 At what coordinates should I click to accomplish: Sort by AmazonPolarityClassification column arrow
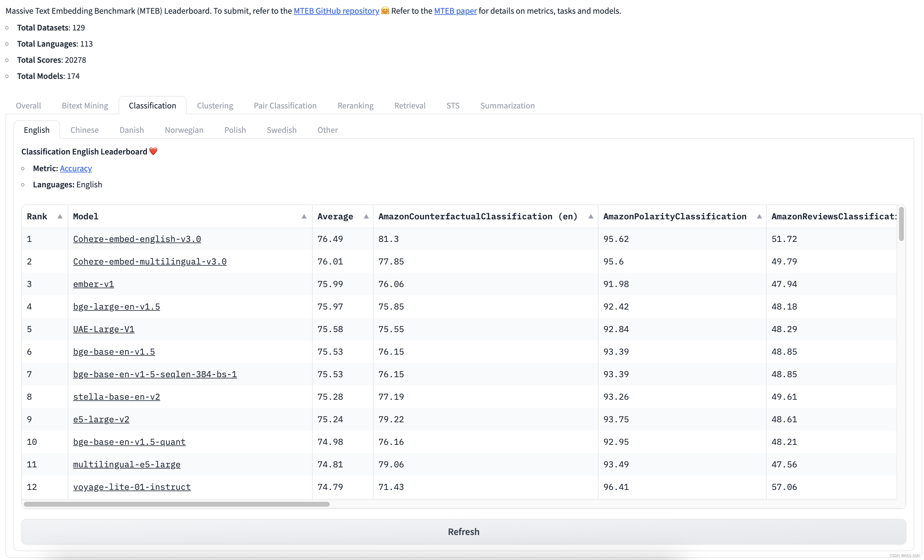point(759,216)
